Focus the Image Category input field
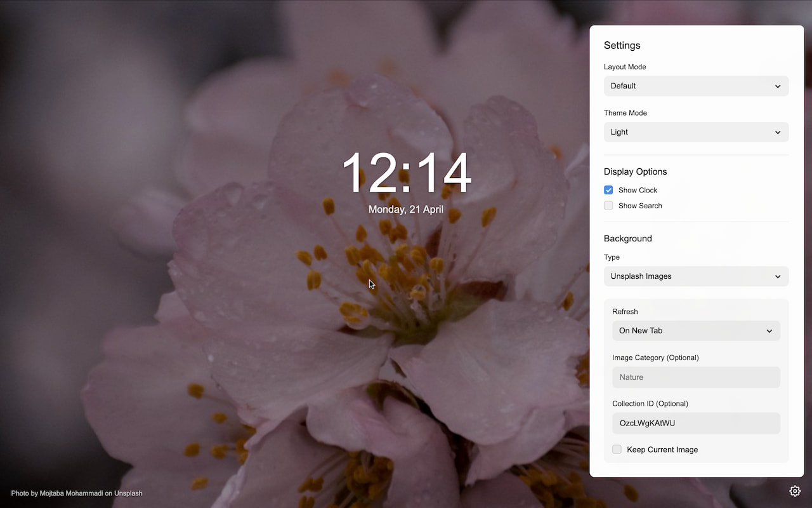The image size is (812, 508). [x=696, y=377]
